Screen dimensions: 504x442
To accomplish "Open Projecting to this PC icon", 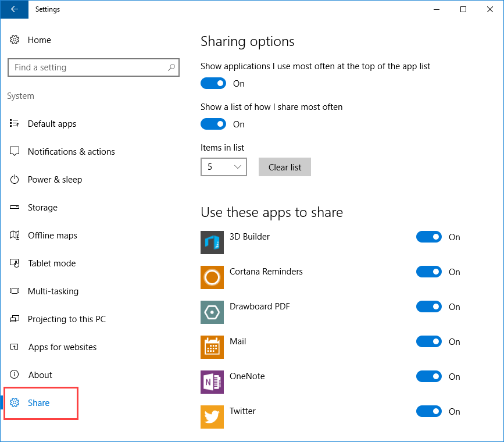I will coord(15,319).
